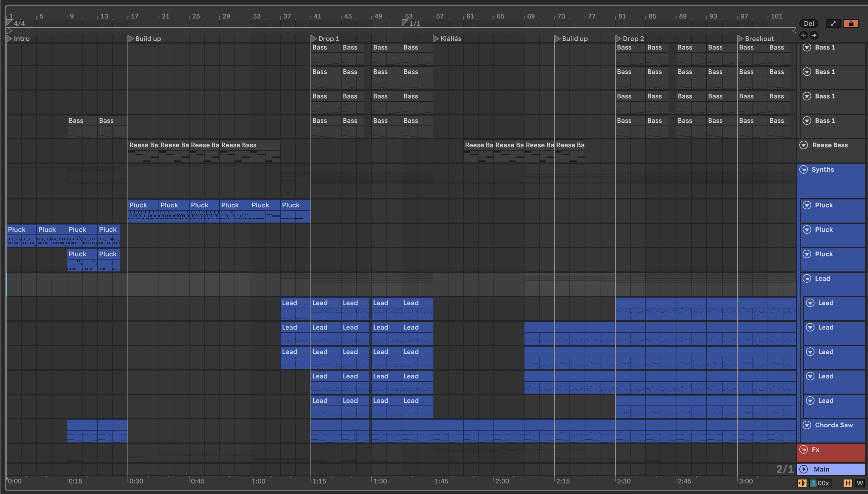Unfold the Chords Saw track
Viewport: 868px width, 494px height.
pos(807,425)
